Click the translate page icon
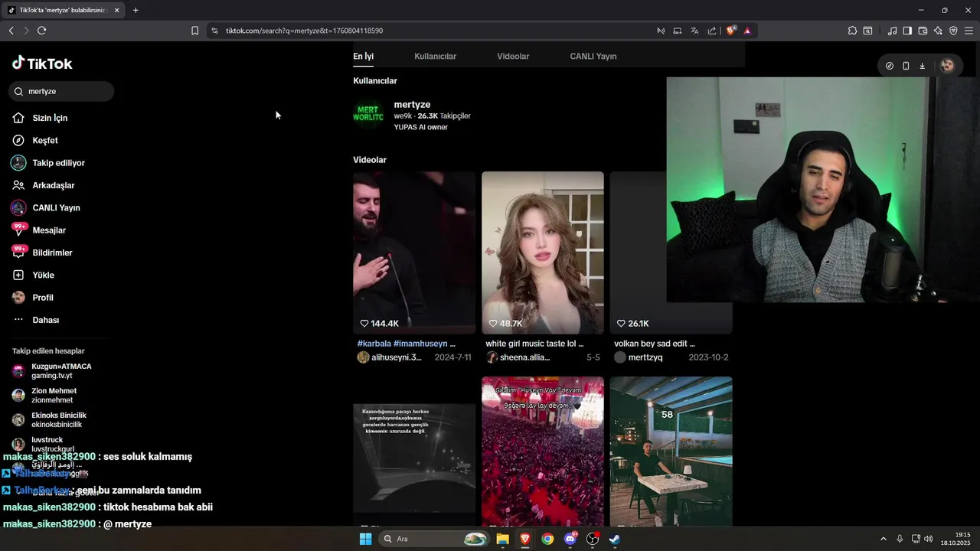The width and height of the screenshot is (980, 551). click(694, 31)
